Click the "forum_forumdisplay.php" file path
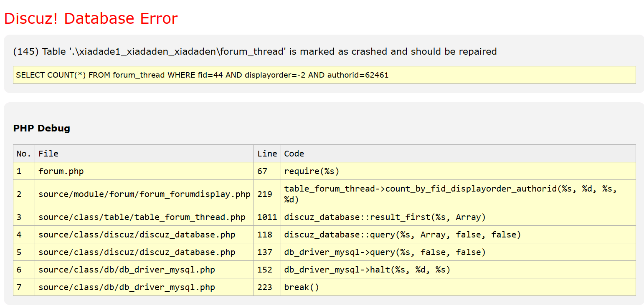The image size is (644, 308). pyautogui.click(x=144, y=194)
